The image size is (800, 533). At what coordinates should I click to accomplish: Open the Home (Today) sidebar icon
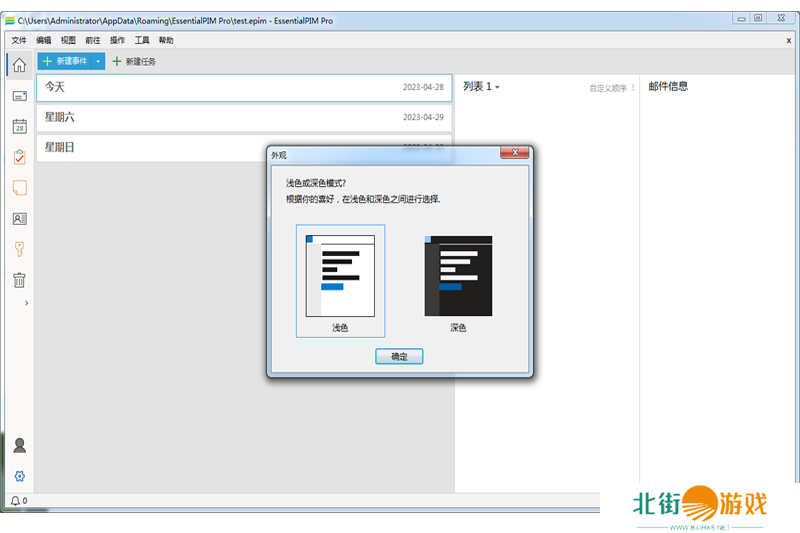click(x=19, y=66)
